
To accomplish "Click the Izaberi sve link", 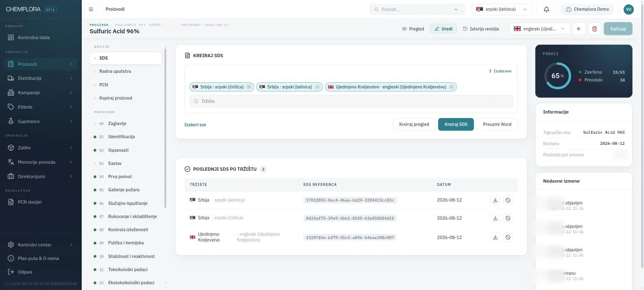I will click(x=195, y=125).
